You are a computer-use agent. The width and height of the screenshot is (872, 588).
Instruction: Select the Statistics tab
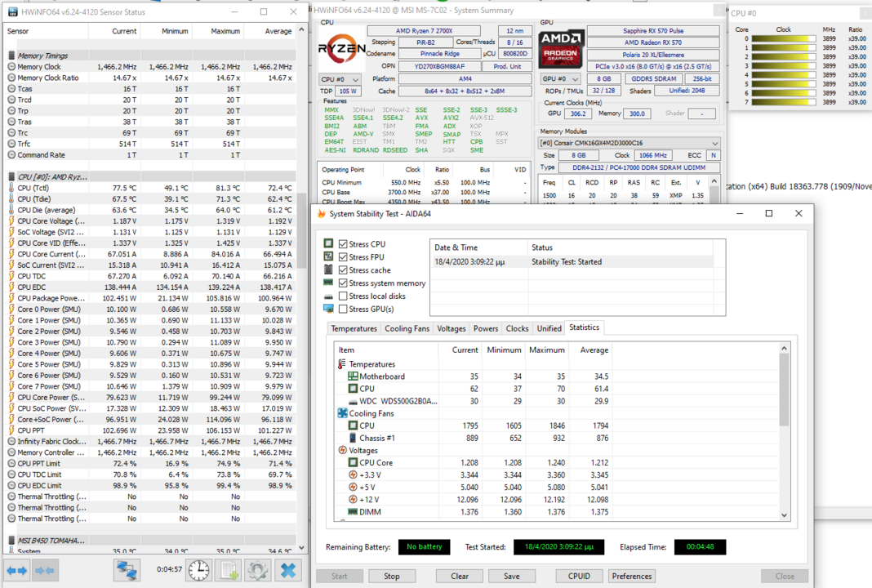click(x=584, y=327)
